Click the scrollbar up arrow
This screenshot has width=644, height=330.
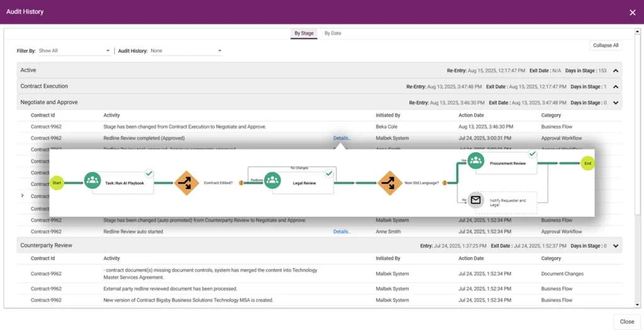637,31
